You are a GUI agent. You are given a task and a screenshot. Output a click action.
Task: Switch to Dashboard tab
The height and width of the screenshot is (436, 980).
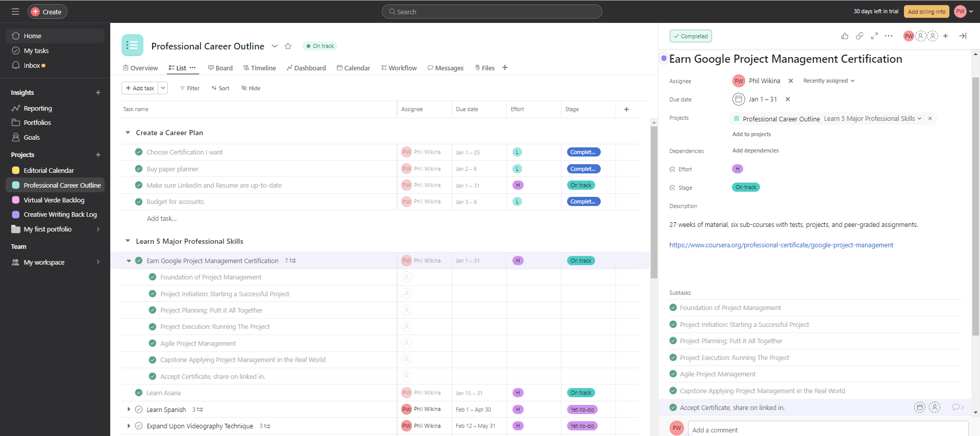click(x=306, y=68)
